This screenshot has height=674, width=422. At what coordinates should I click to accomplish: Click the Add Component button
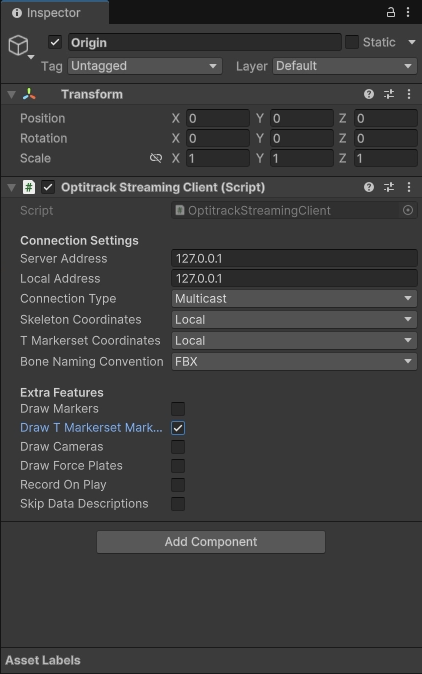211,542
